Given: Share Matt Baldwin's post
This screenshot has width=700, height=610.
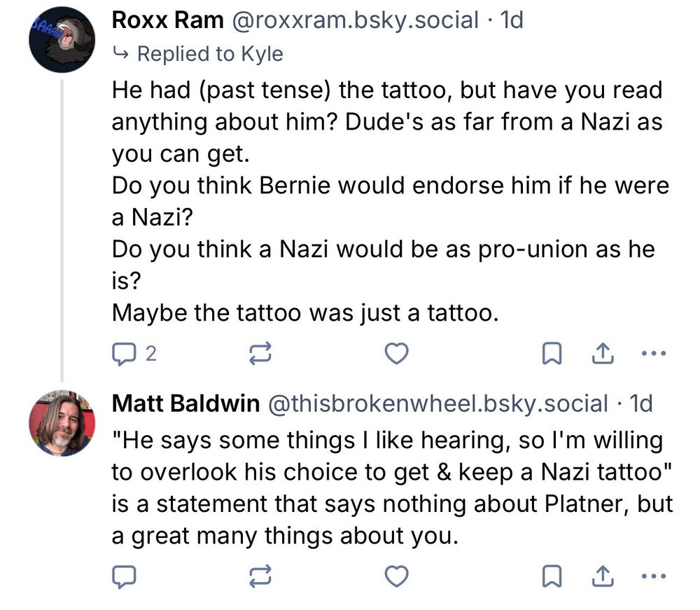Looking at the screenshot, I should pyautogui.click(x=601, y=576).
